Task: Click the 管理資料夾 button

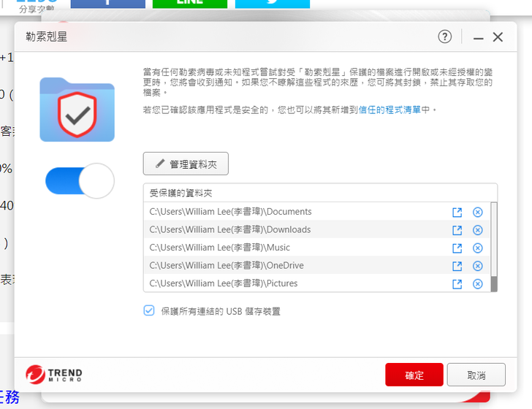Action: pos(186,164)
